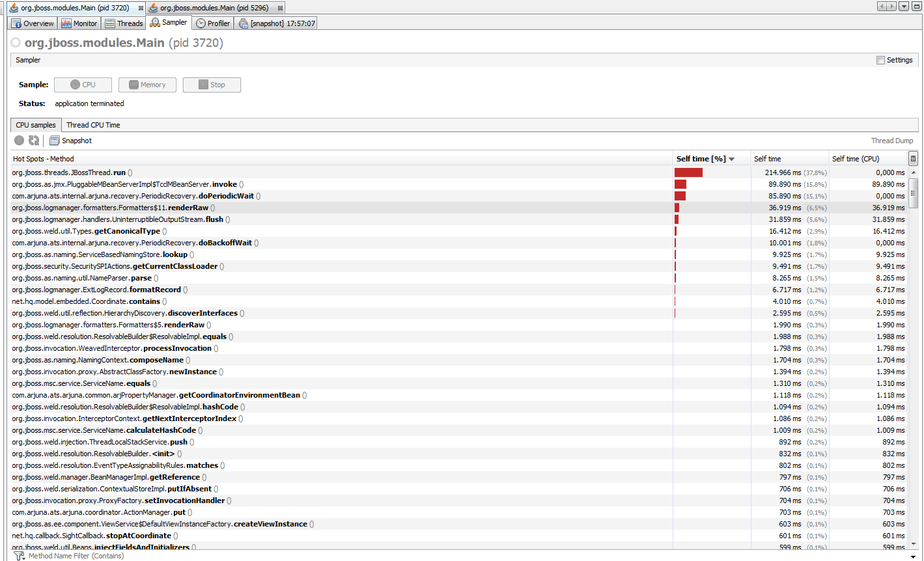Click the Monitor chart icon
Screen dimensions: 924x561
click(x=67, y=22)
